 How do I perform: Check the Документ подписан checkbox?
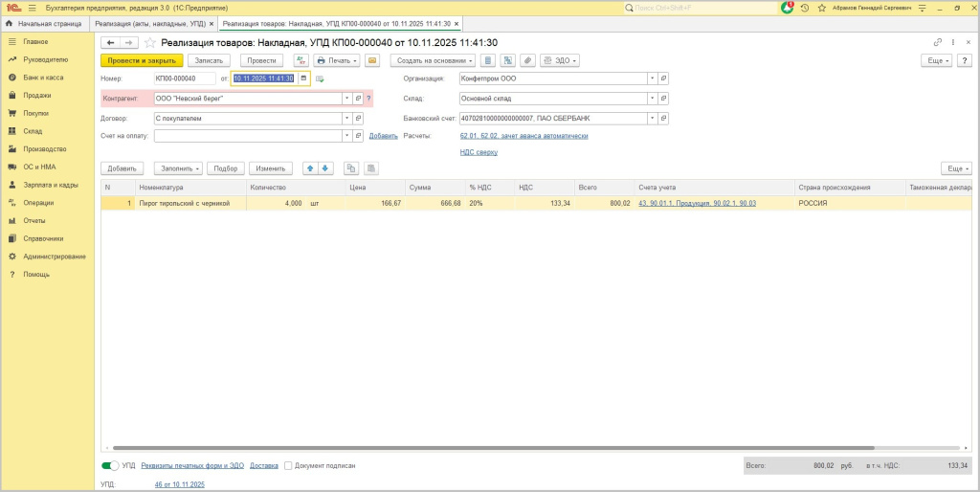pyautogui.click(x=288, y=466)
